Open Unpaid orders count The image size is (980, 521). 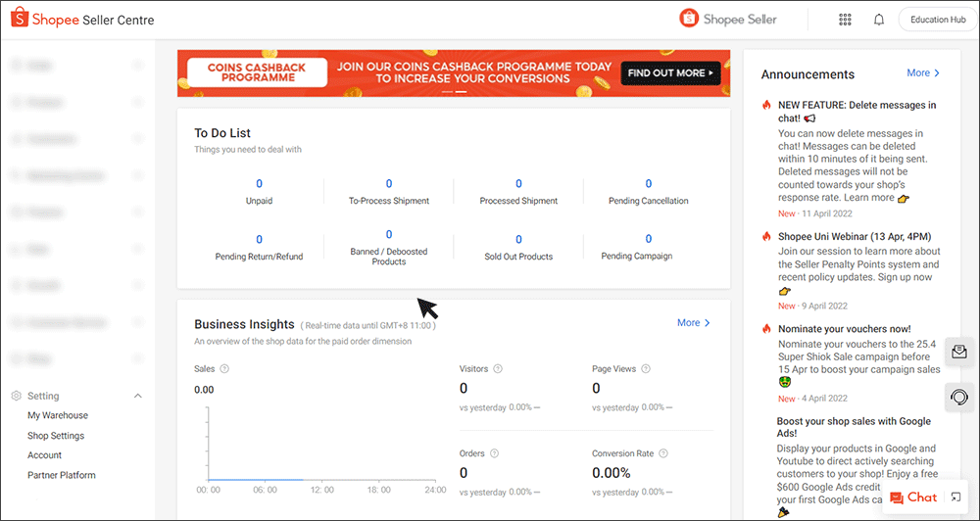260,184
